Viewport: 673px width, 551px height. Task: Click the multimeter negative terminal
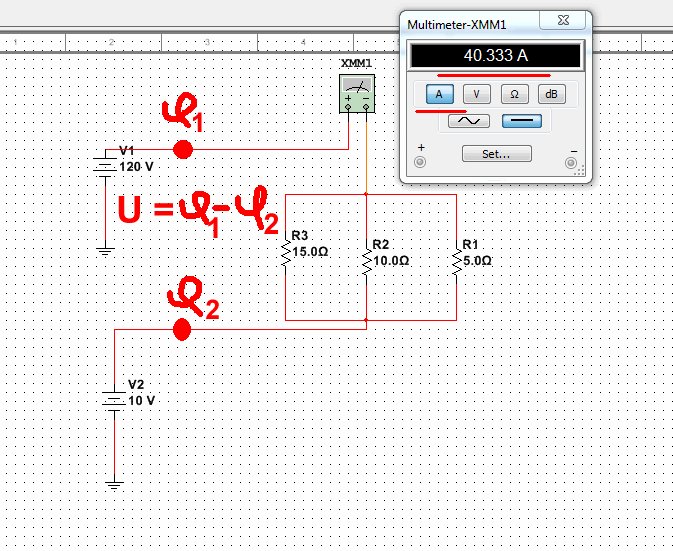tap(573, 161)
